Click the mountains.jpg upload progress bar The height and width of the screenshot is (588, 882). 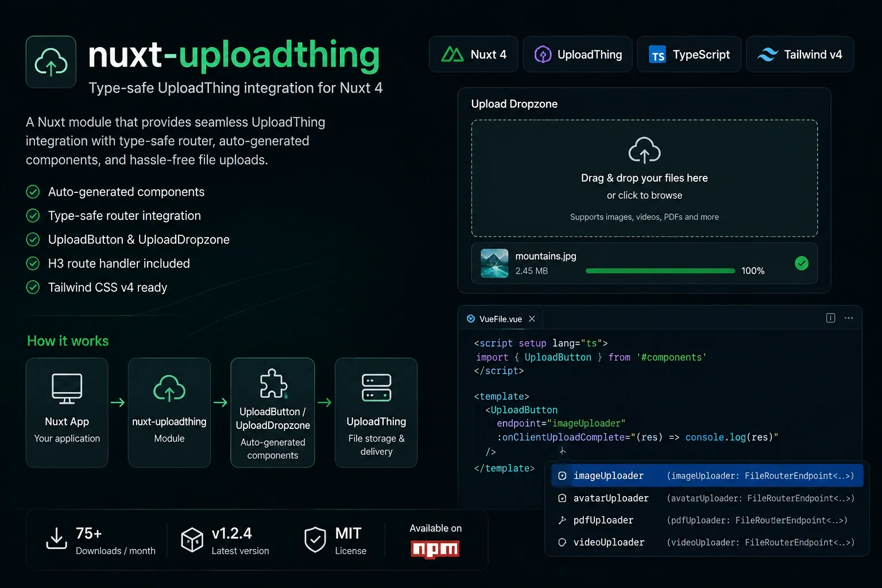660,270
